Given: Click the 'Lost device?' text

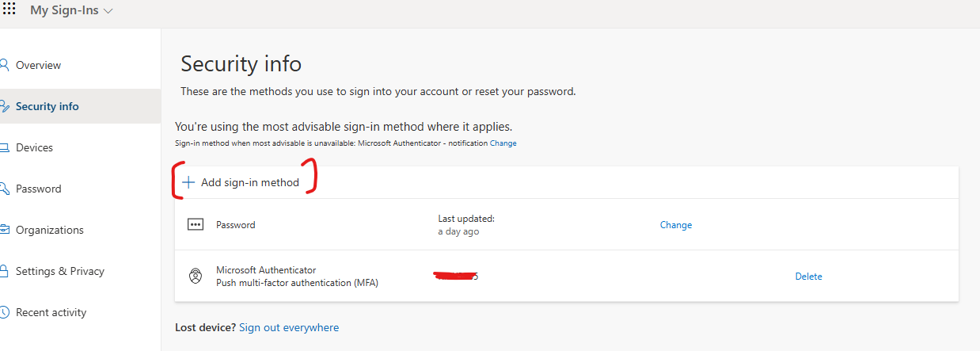Looking at the screenshot, I should tap(205, 327).
